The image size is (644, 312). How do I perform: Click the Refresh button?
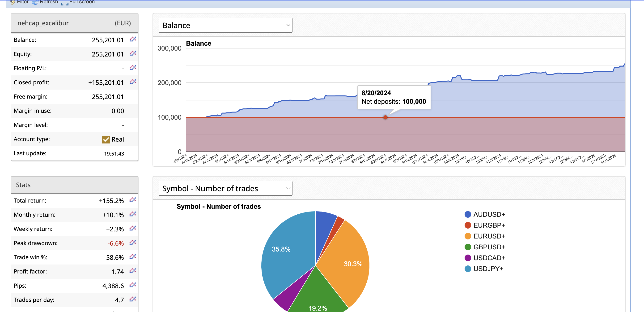[45, 2]
